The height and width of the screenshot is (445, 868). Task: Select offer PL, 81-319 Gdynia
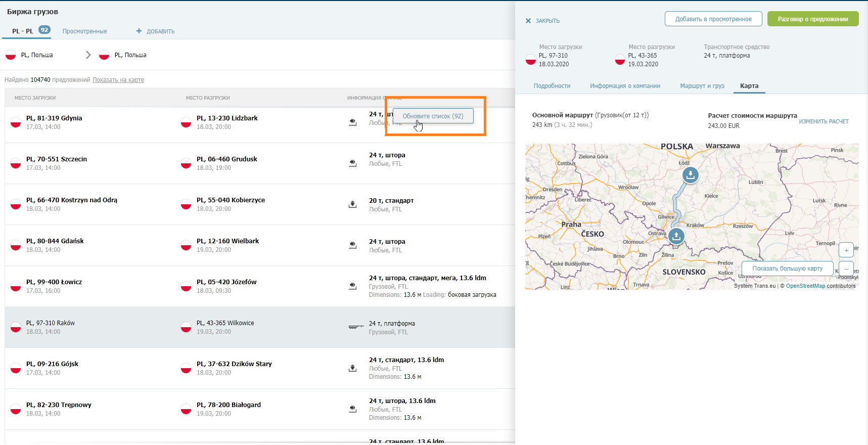(54, 118)
